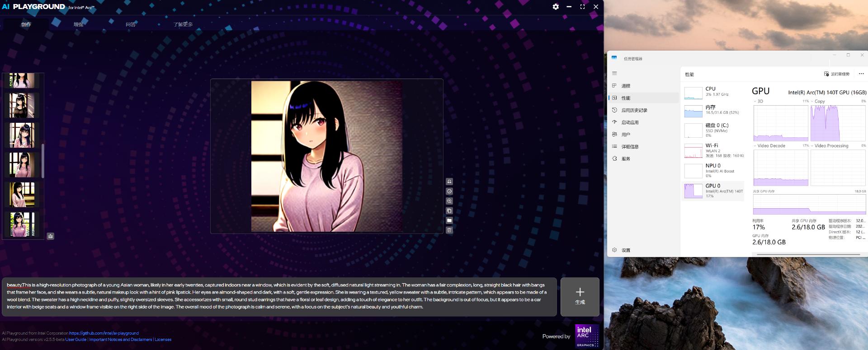The width and height of the screenshot is (868, 350).
Task: Click the 生成 button to generate
Action: pyautogui.click(x=580, y=297)
